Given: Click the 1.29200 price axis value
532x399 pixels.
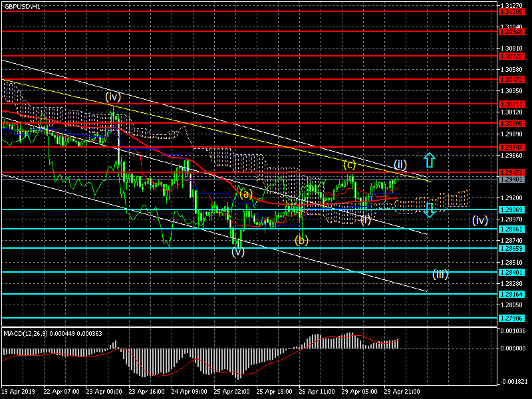Looking at the screenshot, I should [x=511, y=198].
